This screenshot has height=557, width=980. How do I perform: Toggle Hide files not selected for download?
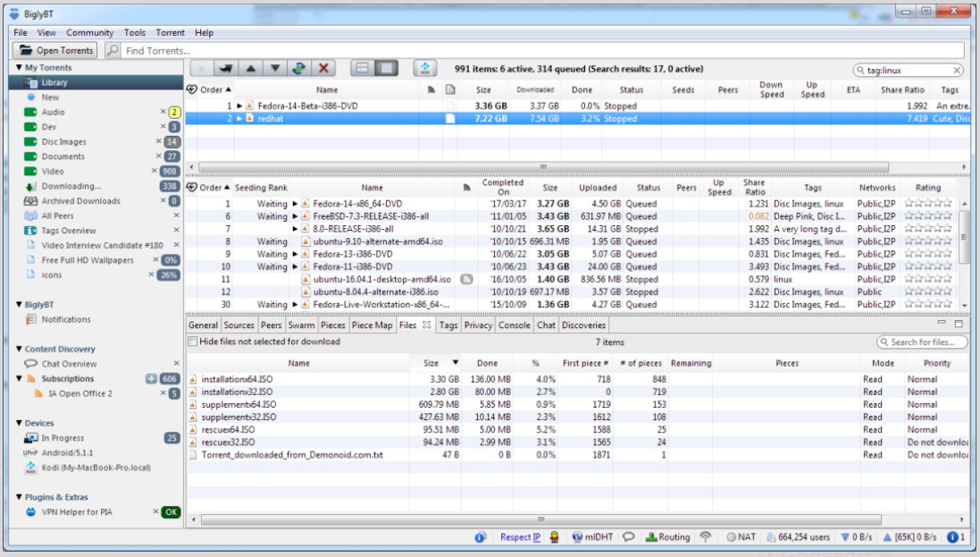pyautogui.click(x=193, y=342)
